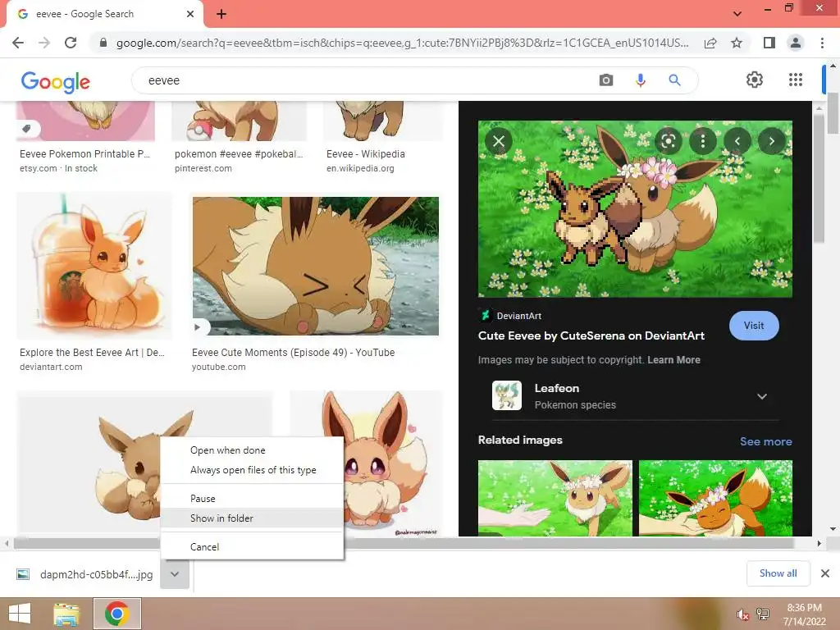
Task: Open the Starbucks Eevee art thumbnail
Action: [94, 266]
